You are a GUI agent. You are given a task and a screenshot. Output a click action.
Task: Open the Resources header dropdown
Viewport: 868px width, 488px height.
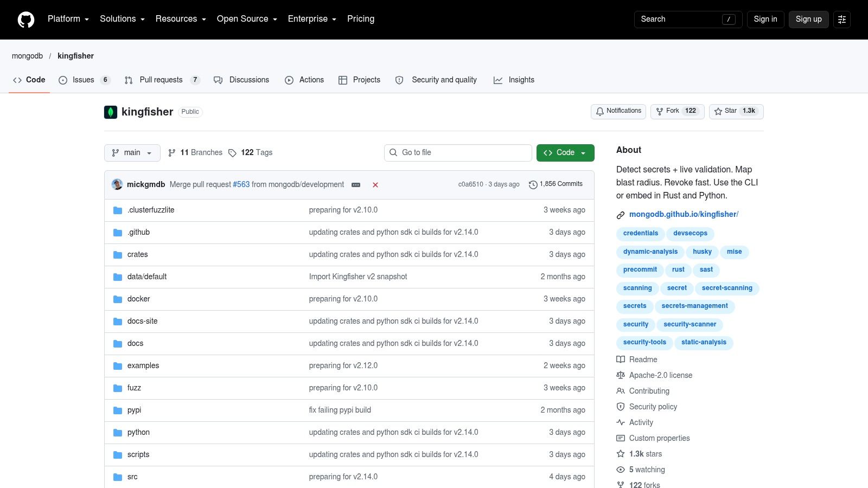(x=181, y=19)
